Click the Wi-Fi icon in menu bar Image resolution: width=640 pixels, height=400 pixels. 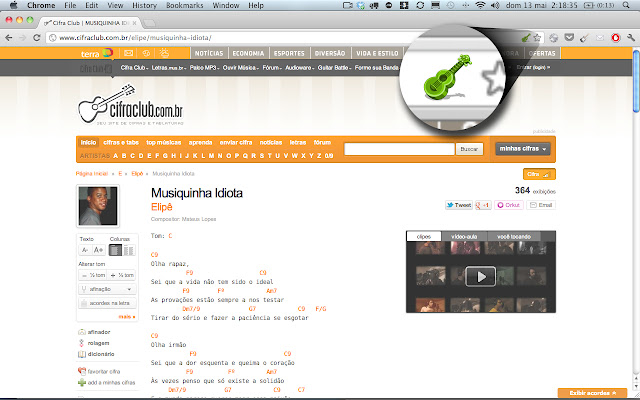(x=481, y=5)
